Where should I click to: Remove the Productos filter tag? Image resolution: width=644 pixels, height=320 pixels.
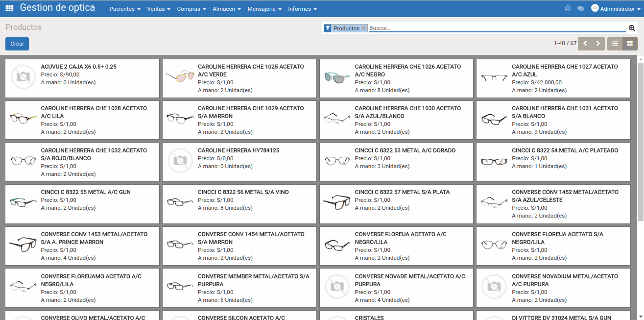(363, 28)
